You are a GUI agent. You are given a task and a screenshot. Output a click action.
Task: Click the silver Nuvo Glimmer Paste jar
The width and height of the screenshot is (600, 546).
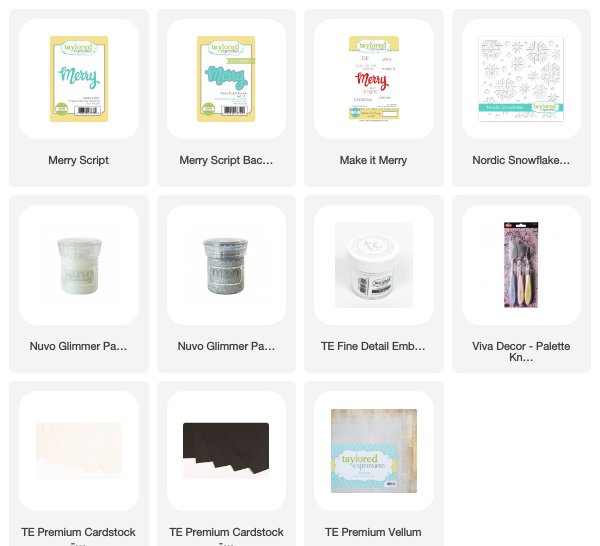tap(226, 265)
